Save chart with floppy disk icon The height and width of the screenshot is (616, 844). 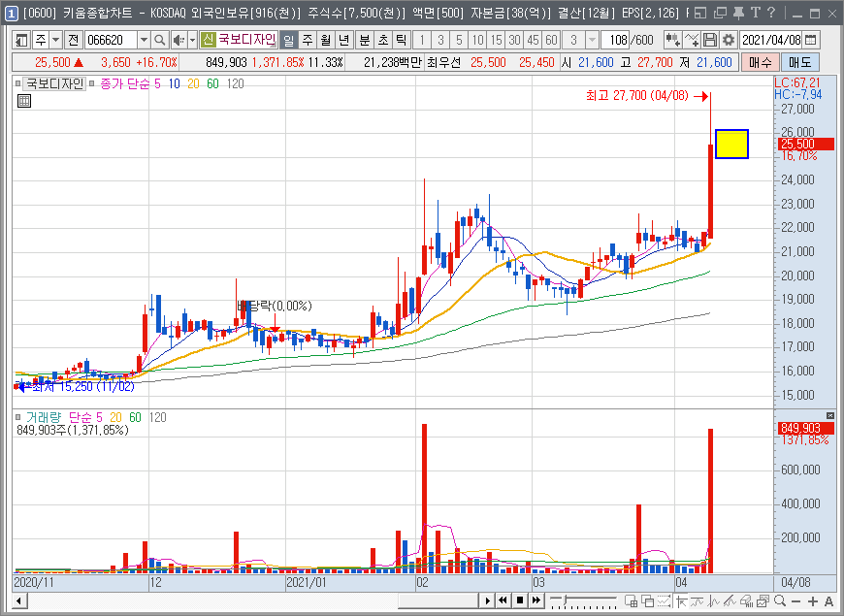(710, 40)
